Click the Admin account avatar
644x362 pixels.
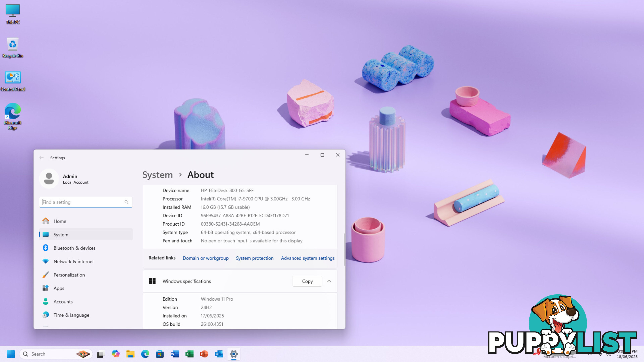pos(49,179)
